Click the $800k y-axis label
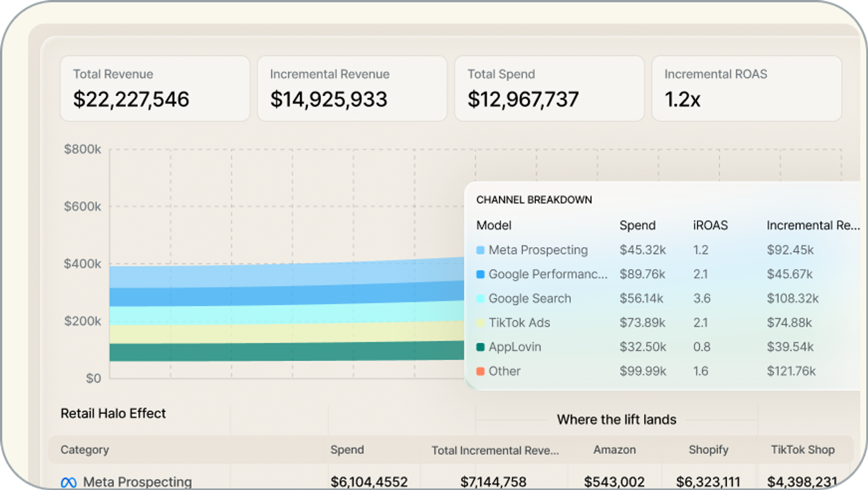 pos(83,149)
